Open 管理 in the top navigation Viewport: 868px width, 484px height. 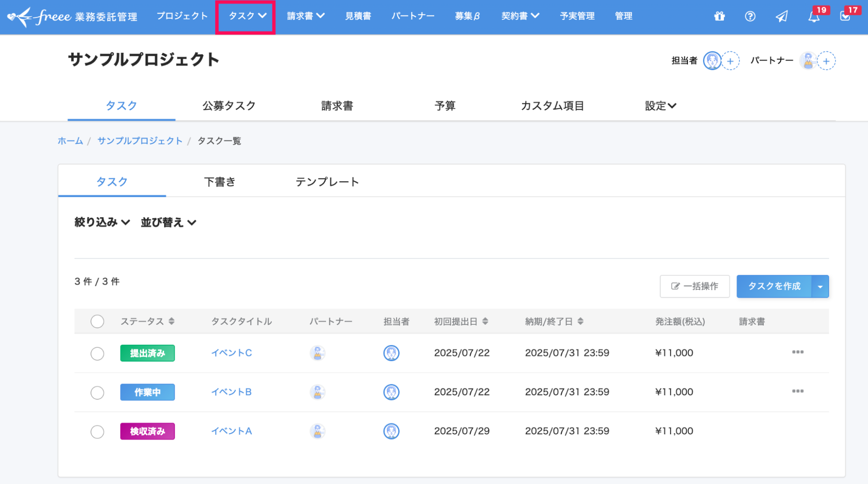click(624, 16)
